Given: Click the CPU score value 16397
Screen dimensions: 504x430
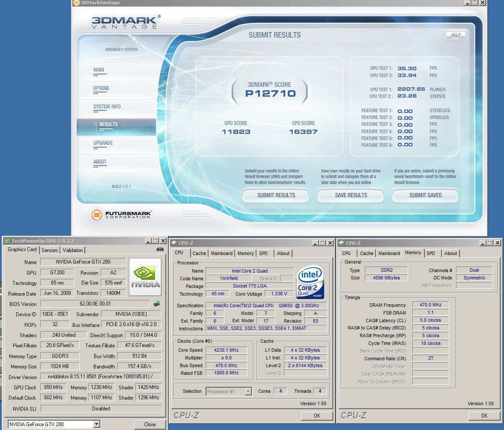Looking at the screenshot, I should (x=303, y=132).
